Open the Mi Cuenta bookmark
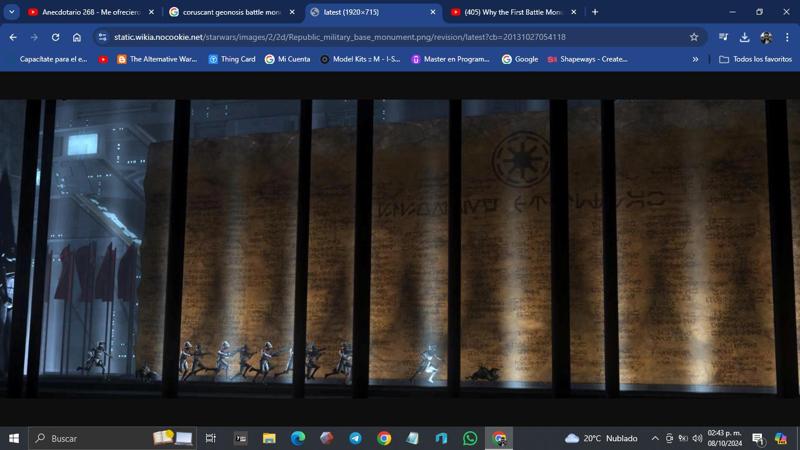800x450 pixels. (x=288, y=59)
